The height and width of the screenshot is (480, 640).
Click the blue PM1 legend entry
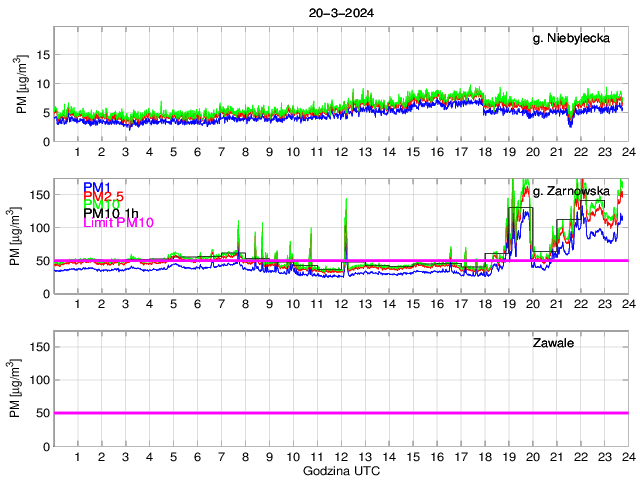point(96,187)
